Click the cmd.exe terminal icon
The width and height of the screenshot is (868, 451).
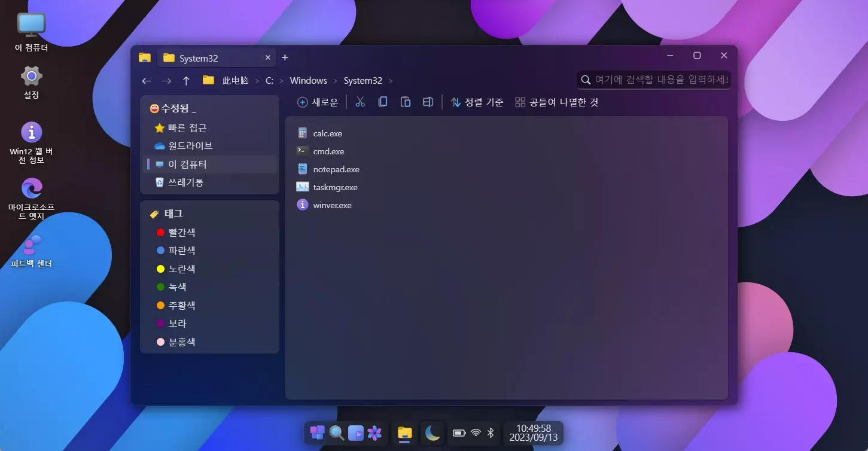point(302,151)
